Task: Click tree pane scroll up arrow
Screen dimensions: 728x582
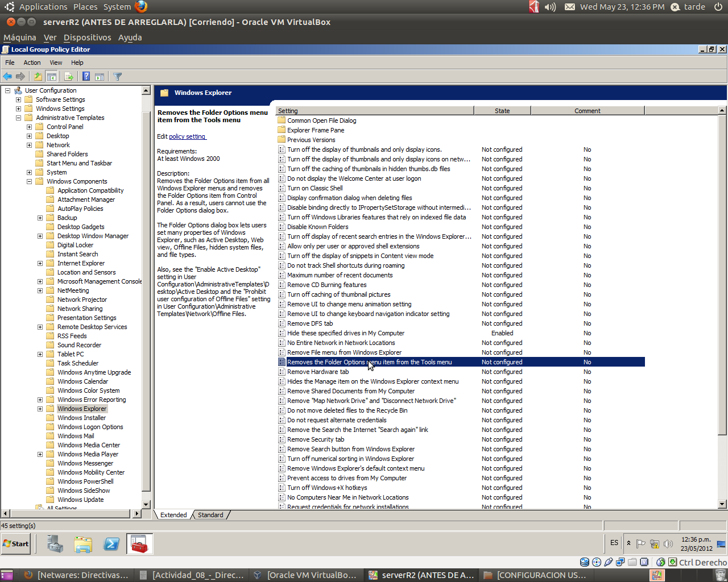Action: tap(146, 90)
